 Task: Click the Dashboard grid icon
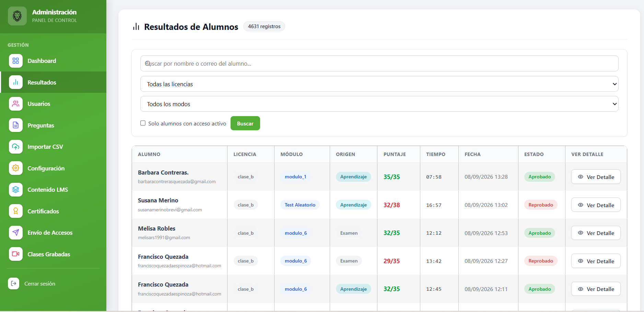[x=16, y=61]
